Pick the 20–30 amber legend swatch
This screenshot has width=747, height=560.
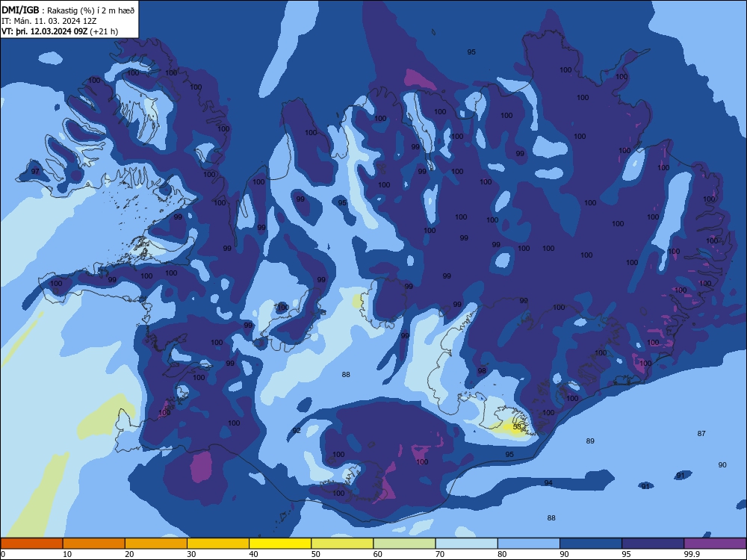pyautogui.click(x=156, y=544)
